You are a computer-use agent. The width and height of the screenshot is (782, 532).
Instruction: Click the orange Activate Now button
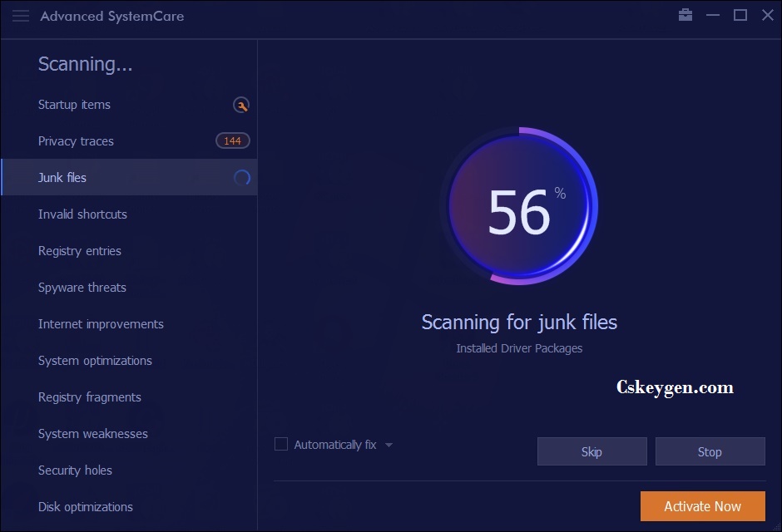pyautogui.click(x=703, y=506)
